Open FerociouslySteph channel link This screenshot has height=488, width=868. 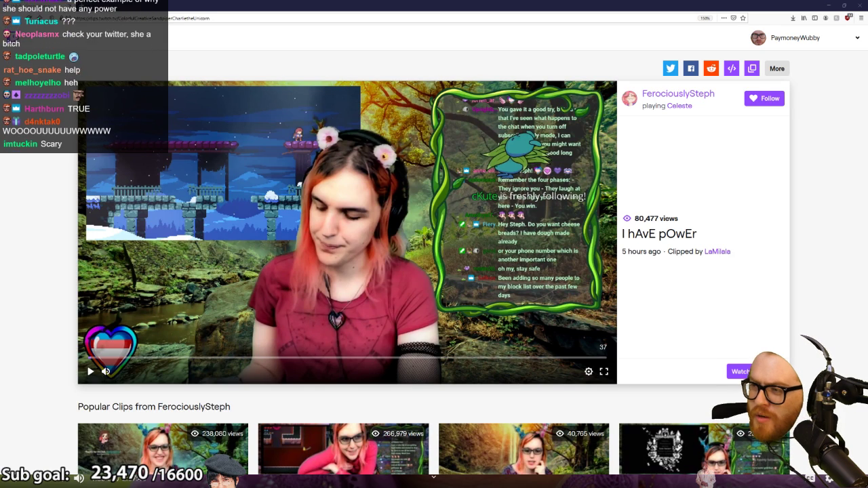[x=678, y=94]
